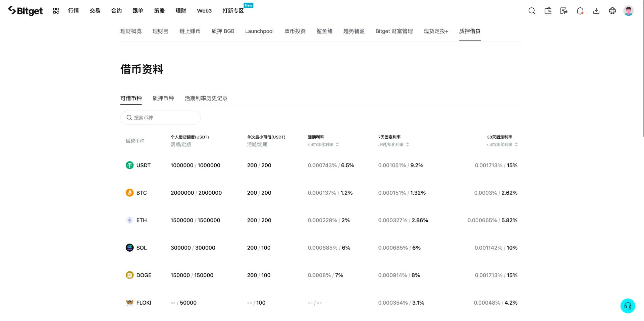Switch to Bitget 财富管理 sub-tab
The width and height of the screenshot is (644, 321).
click(394, 31)
